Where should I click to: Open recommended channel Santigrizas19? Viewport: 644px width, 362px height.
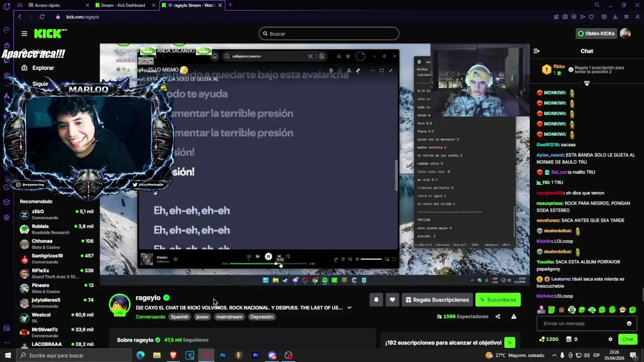click(x=56, y=259)
